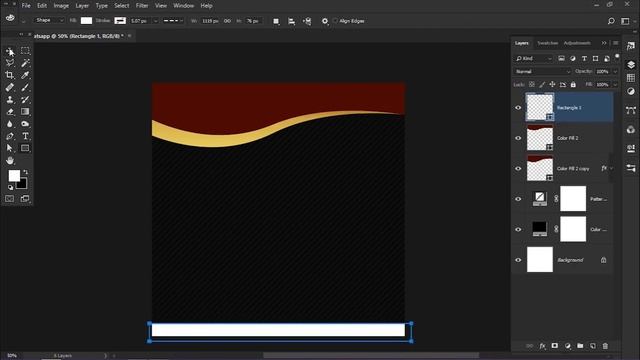Switch to the Swatches tab
Screen dimensions: 640x360
(547, 43)
